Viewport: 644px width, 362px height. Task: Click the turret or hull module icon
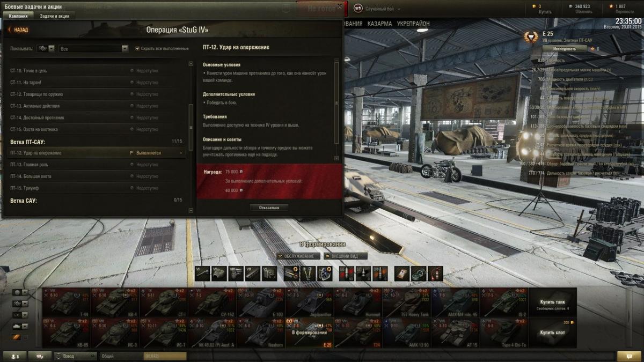(x=219, y=273)
